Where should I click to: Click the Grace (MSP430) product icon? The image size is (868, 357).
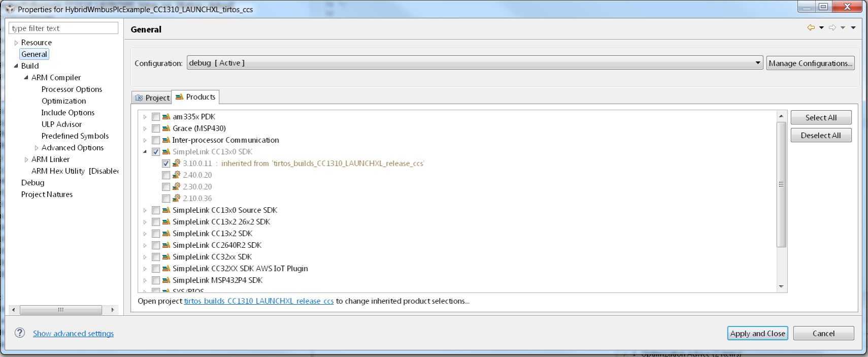pyautogui.click(x=166, y=128)
